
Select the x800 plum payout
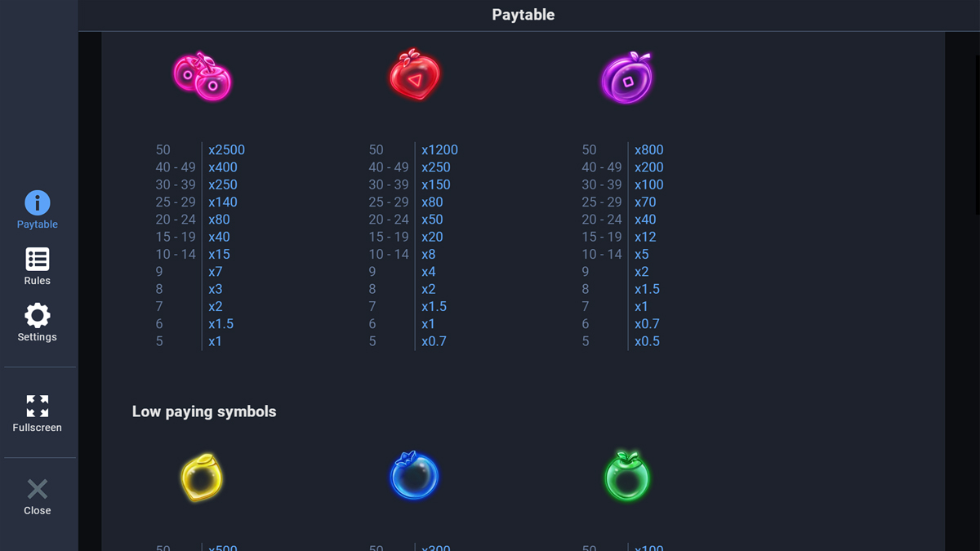coord(648,150)
